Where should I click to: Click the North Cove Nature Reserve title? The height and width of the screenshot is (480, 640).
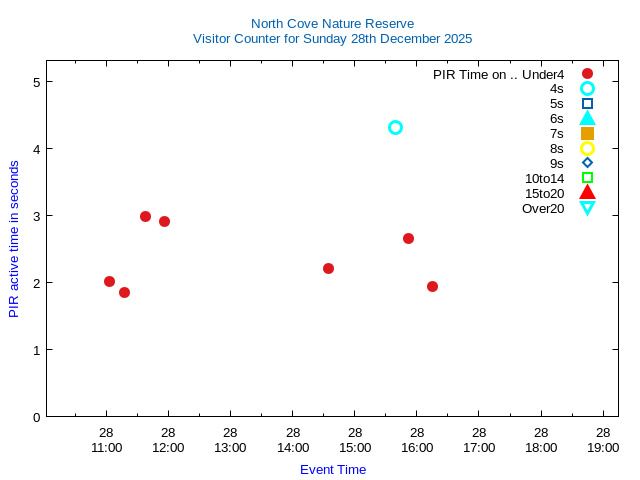click(x=332, y=23)
